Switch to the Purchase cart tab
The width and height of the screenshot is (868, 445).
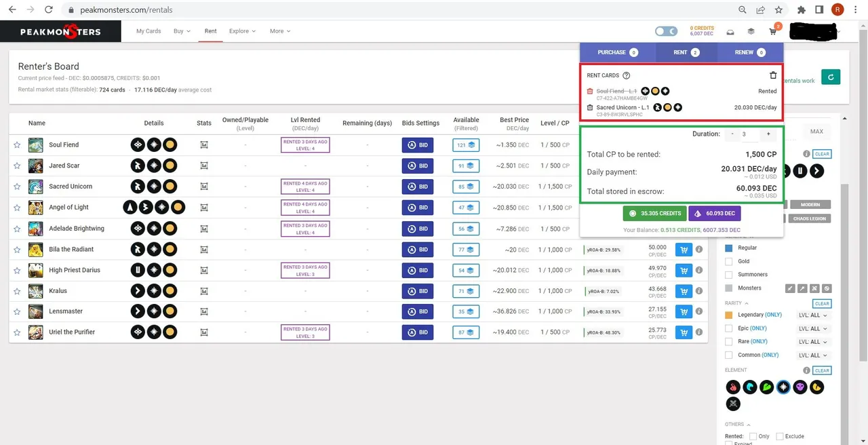[x=618, y=52]
